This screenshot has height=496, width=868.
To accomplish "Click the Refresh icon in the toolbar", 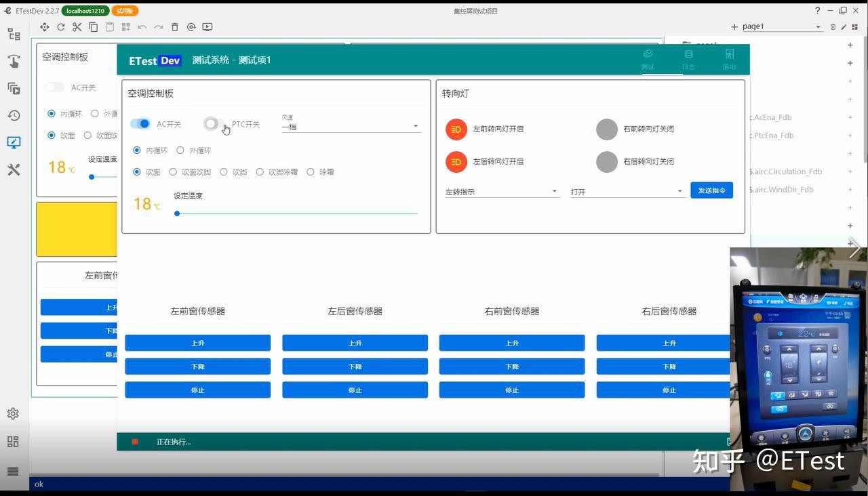I will pyautogui.click(x=61, y=27).
